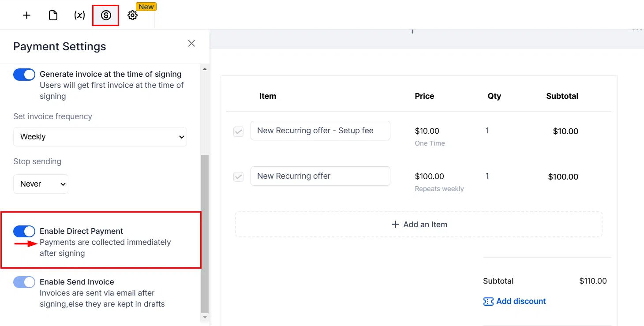Click the Payment Settings heading
Screen dimensions: 644x326
click(x=60, y=46)
